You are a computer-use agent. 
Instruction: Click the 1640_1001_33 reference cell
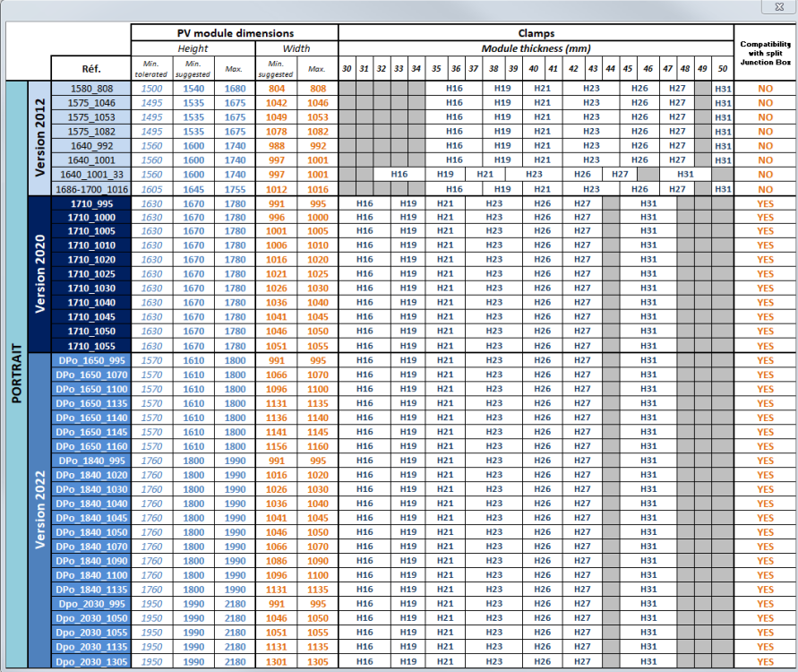pos(91,175)
